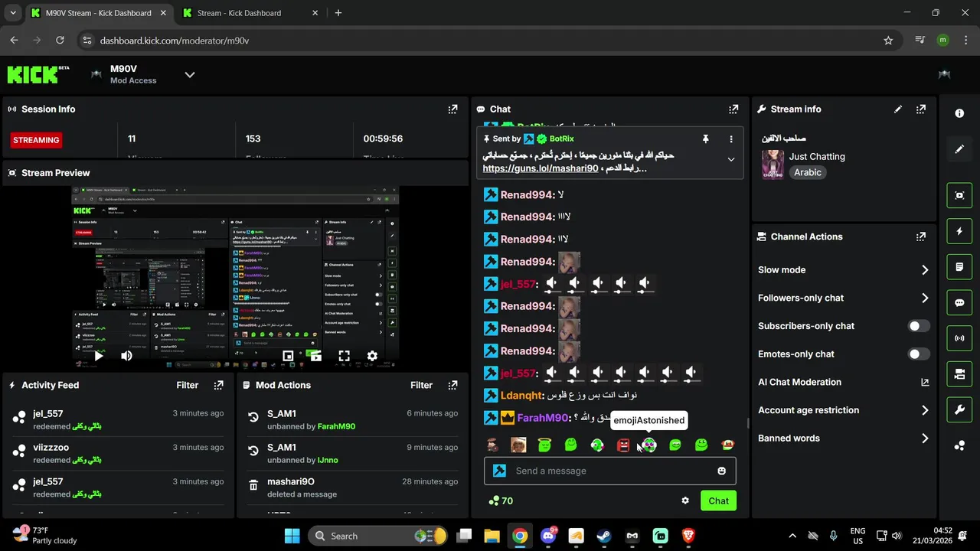Open Chrome three-dot menu
The image size is (980, 551).
965,41
